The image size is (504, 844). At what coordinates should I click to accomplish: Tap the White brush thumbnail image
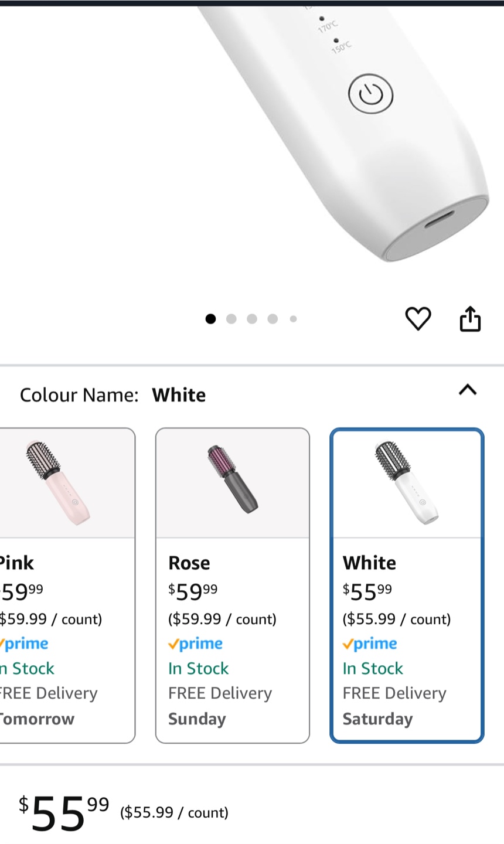click(407, 484)
